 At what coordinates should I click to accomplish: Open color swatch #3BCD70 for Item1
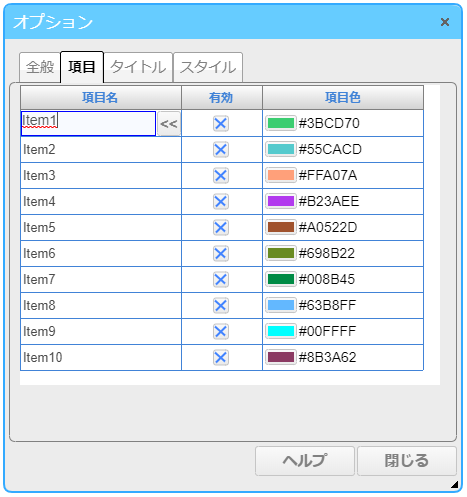pyautogui.click(x=281, y=123)
